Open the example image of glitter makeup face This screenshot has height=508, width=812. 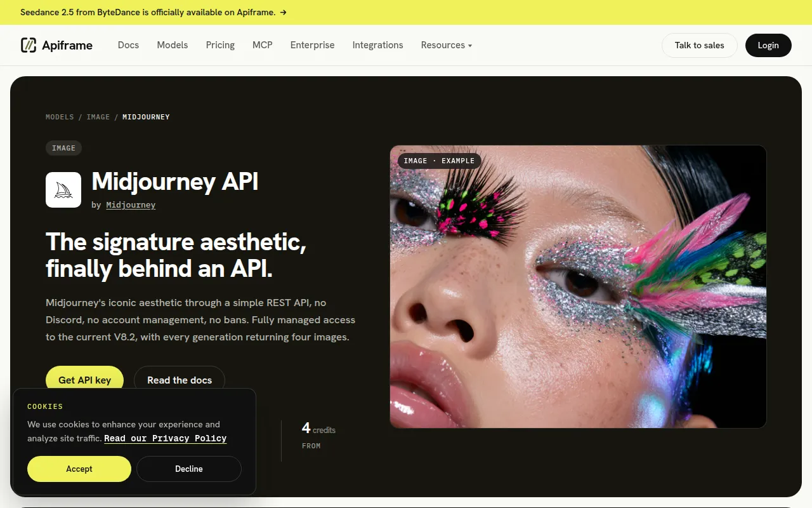[578, 286]
